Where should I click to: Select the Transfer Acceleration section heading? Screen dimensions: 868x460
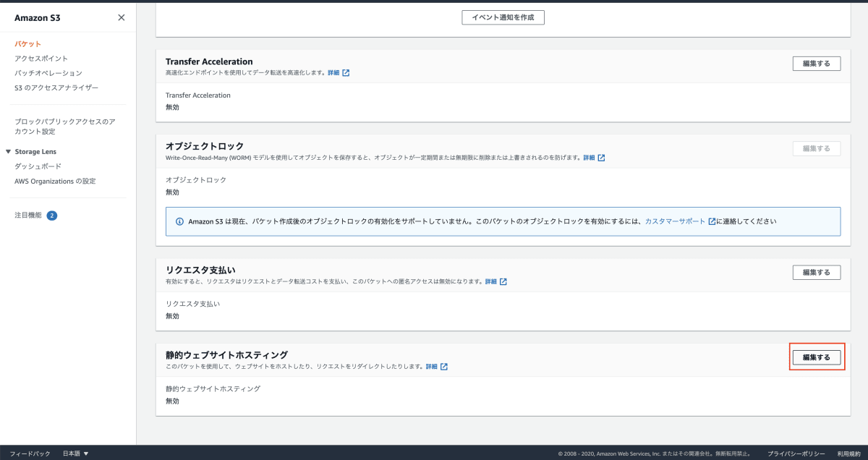click(x=209, y=61)
